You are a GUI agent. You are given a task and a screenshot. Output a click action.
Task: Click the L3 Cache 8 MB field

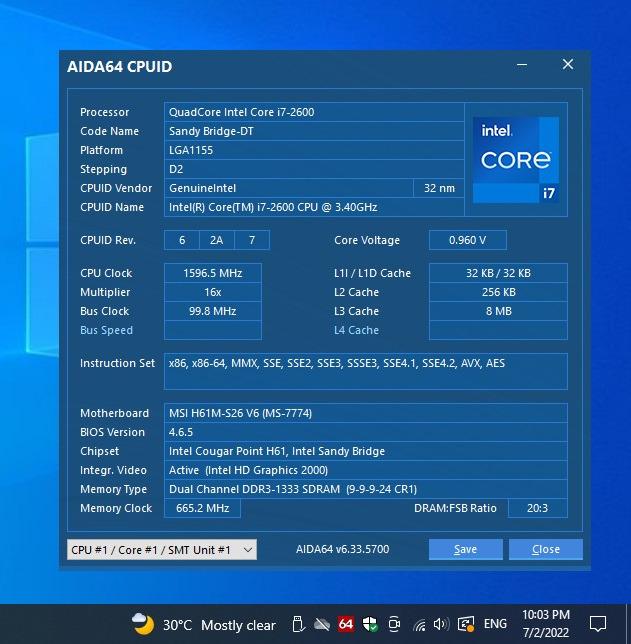(498, 311)
